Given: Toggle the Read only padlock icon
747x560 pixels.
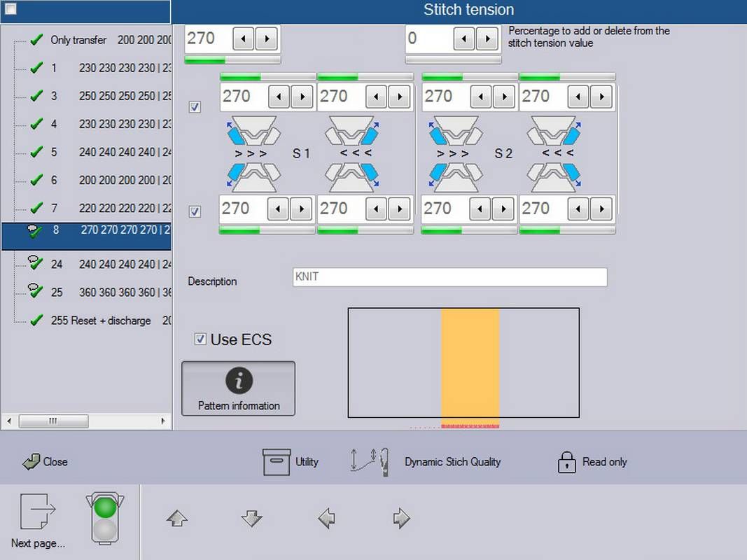Looking at the screenshot, I should [x=566, y=462].
